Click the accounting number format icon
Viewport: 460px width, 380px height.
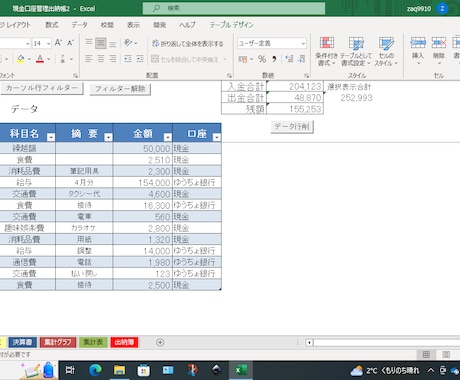pyautogui.click(x=243, y=59)
